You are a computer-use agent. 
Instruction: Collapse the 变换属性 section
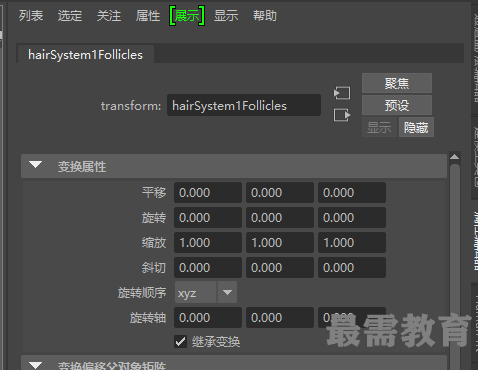(x=35, y=165)
